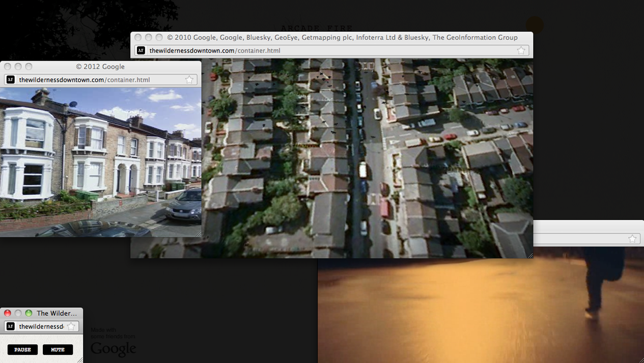Bookmark star in aerial map window
The height and width of the screenshot is (363, 644).
(521, 50)
